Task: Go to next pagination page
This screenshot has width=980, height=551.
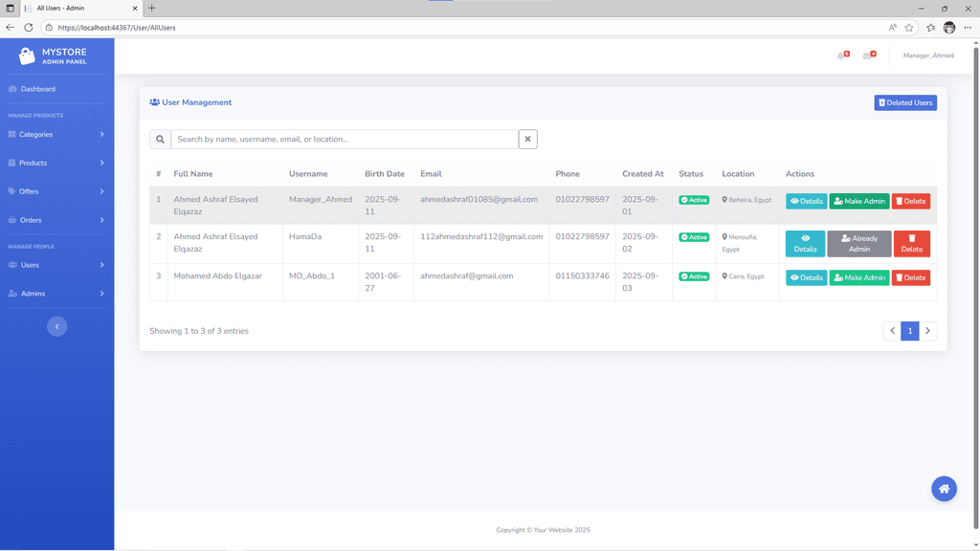Action: coord(927,331)
